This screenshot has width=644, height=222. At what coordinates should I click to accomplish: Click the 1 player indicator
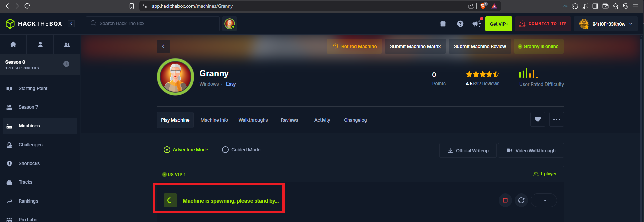click(x=545, y=174)
